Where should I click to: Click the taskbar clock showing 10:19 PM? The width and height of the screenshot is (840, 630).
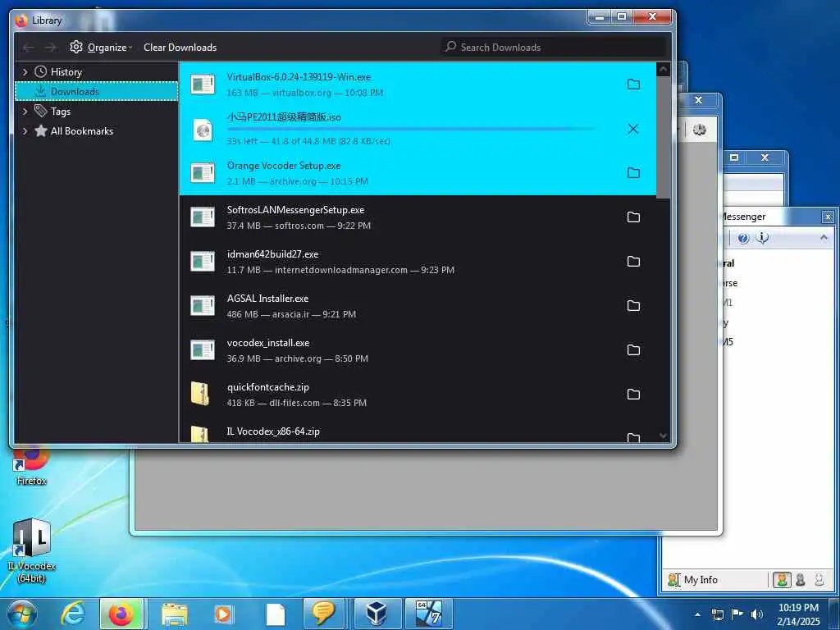798,614
